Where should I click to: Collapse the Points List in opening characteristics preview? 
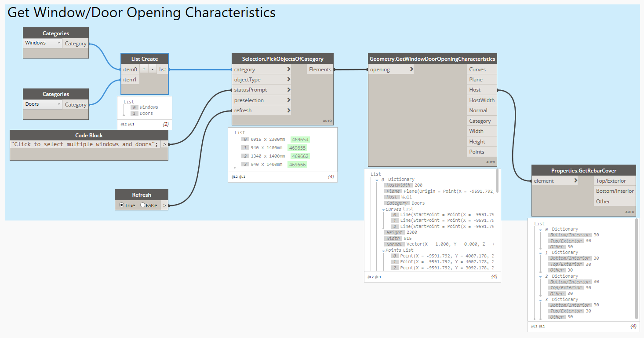(x=384, y=250)
